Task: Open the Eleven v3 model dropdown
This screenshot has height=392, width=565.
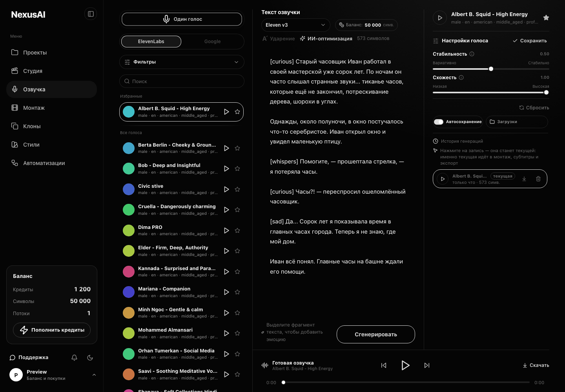Action: [x=295, y=25]
